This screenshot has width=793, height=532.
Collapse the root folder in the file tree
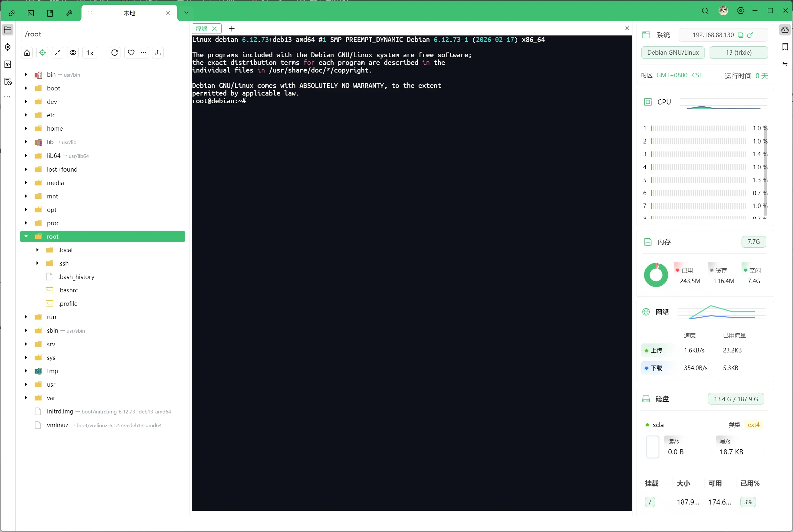[x=26, y=236]
